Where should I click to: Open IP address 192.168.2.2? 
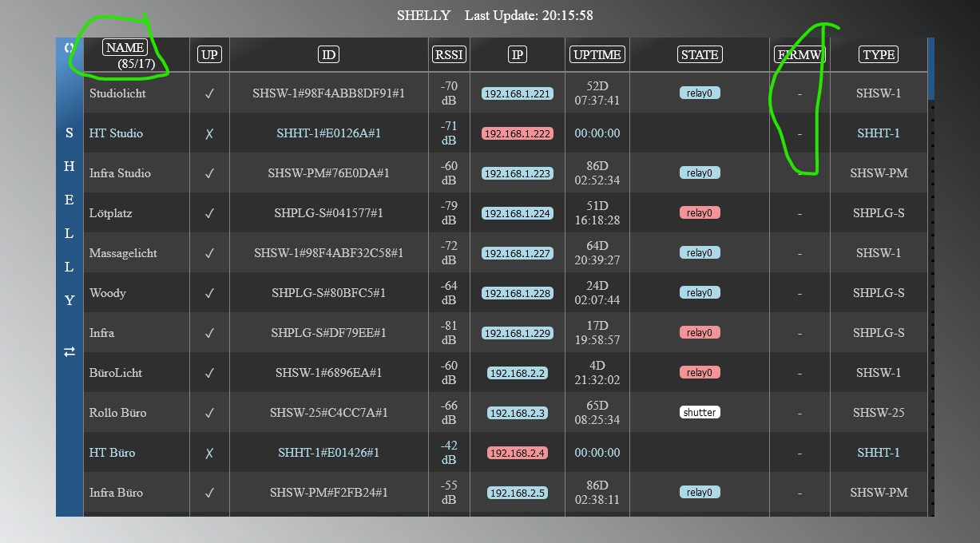(518, 373)
